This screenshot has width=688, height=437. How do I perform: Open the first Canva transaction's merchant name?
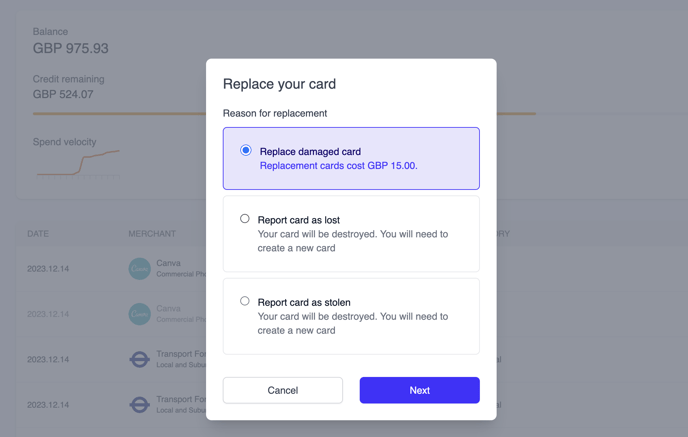(168, 263)
